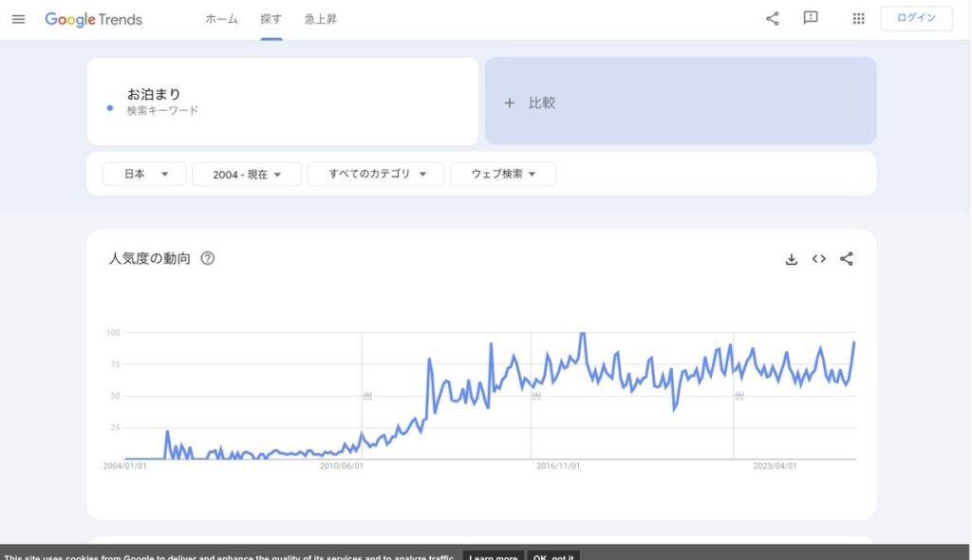Edit the お泊まり search term field
Screen dimensions: 972x560
click(283, 102)
